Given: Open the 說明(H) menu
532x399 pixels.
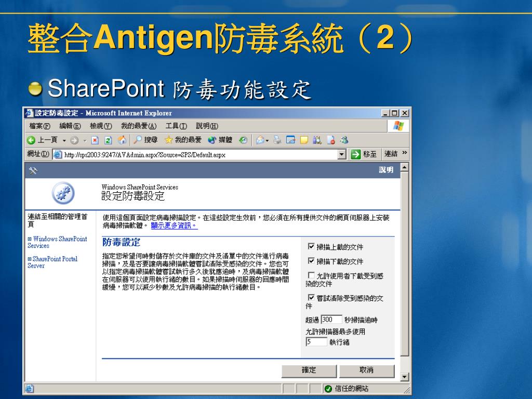Looking at the screenshot, I should click(x=207, y=126).
